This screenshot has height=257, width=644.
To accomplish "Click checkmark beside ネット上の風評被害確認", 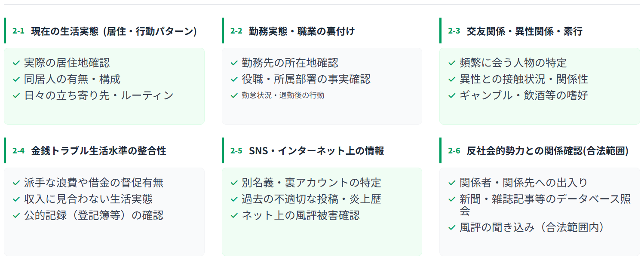I will [234, 216].
